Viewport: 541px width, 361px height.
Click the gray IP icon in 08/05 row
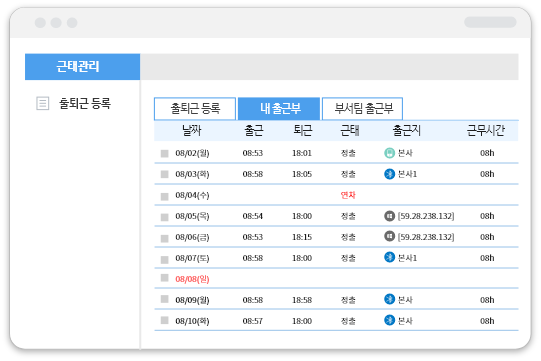point(390,216)
